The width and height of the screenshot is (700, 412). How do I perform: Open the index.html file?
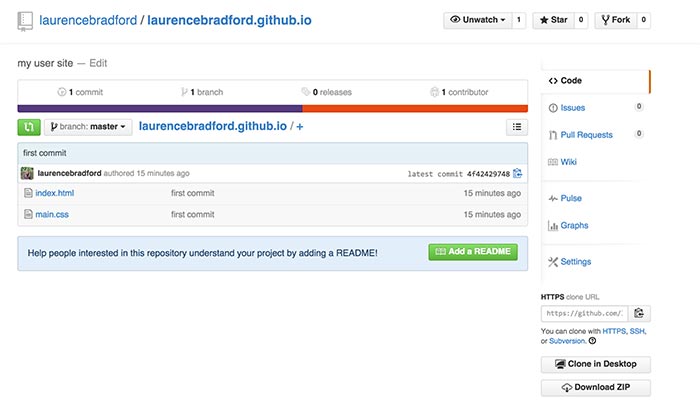click(54, 193)
